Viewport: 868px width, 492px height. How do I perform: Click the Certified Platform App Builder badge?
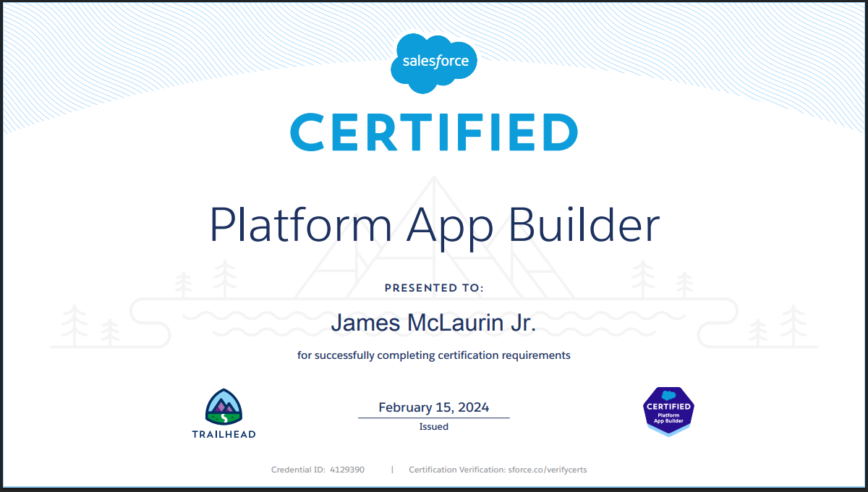(668, 410)
